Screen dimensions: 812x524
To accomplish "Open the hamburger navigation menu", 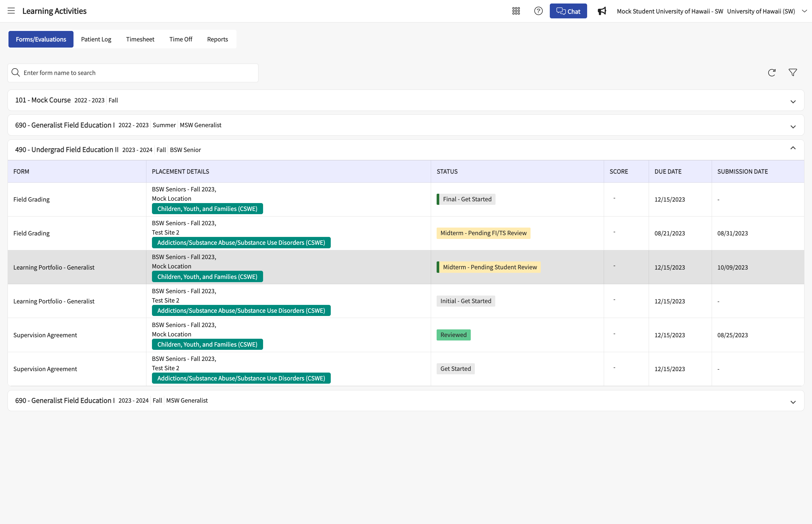I will coord(11,11).
